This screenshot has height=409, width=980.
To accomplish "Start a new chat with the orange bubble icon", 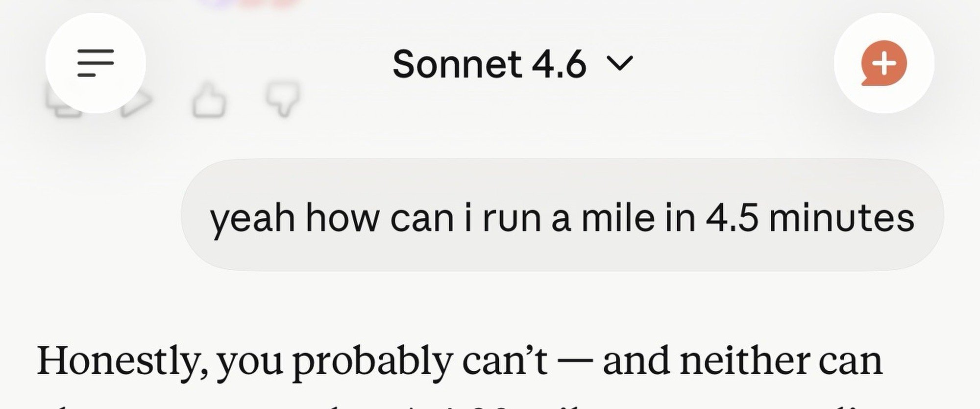I will [x=883, y=63].
